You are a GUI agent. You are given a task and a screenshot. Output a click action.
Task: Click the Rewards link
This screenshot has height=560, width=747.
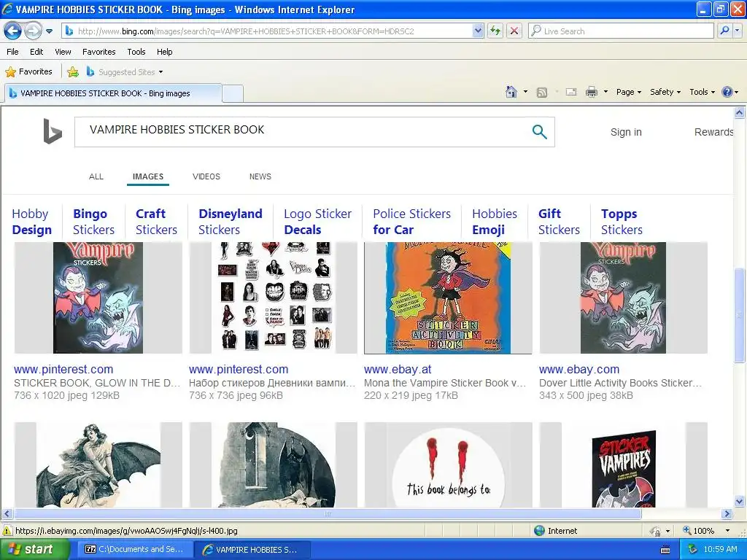point(713,132)
